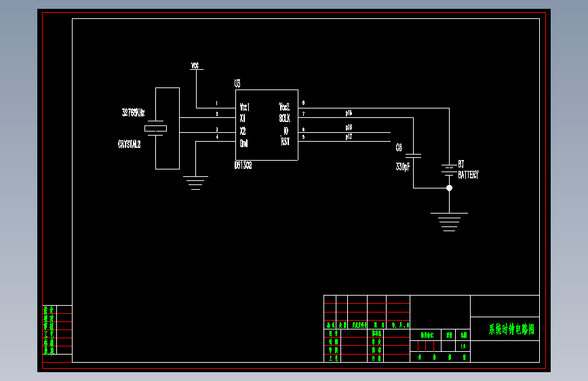Select pin number 7 next to SCLK

click(x=303, y=114)
